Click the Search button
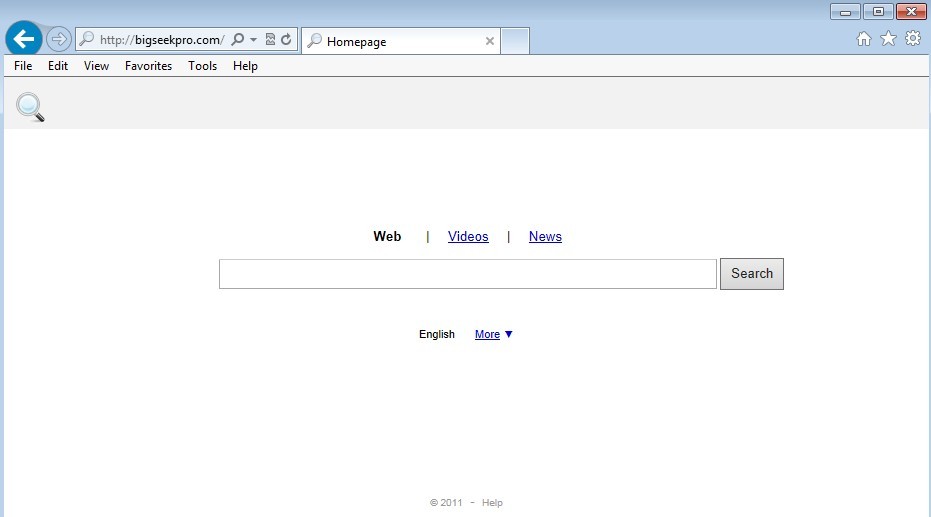The height and width of the screenshot is (517, 931). [752, 274]
